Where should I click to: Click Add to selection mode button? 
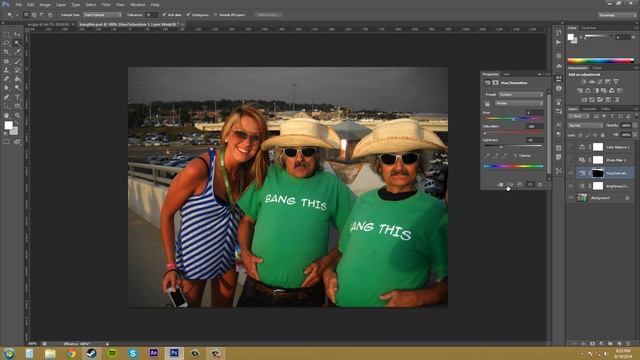[x=34, y=15]
